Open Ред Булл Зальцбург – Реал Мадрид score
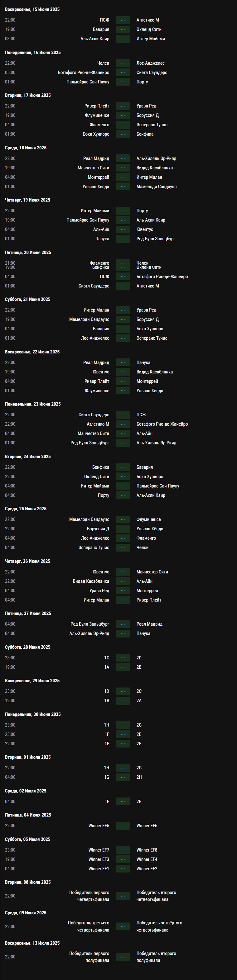The height and width of the screenshot is (980, 237). (x=123, y=624)
